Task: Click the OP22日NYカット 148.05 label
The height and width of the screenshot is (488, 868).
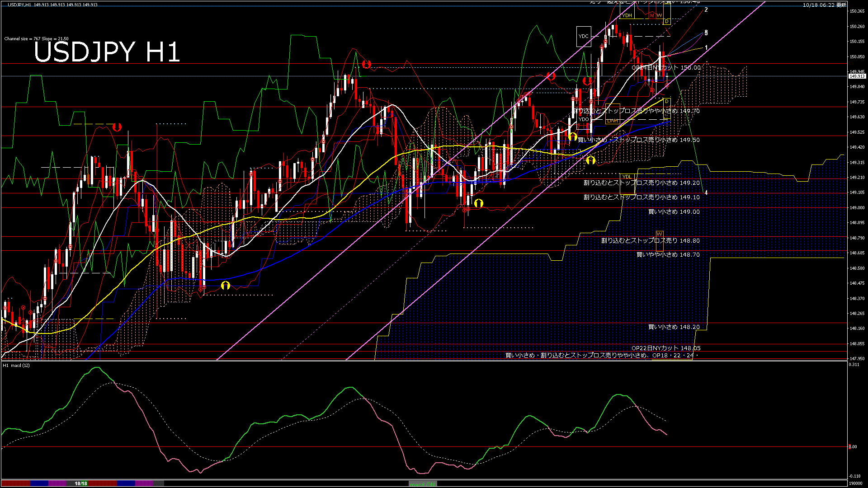Action: pyautogui.click(x=665, y=348)
